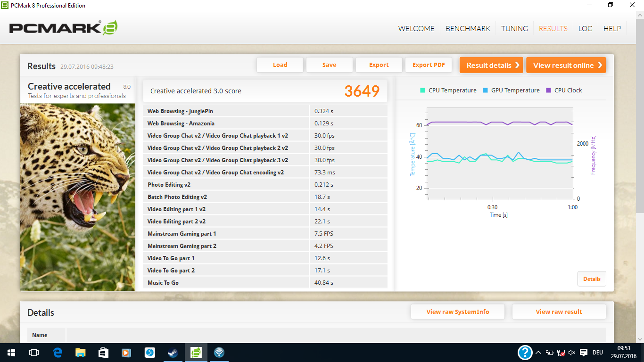Switch to the BENCHMARK tab
The image size is (644, 362).
tap(468, 28)
